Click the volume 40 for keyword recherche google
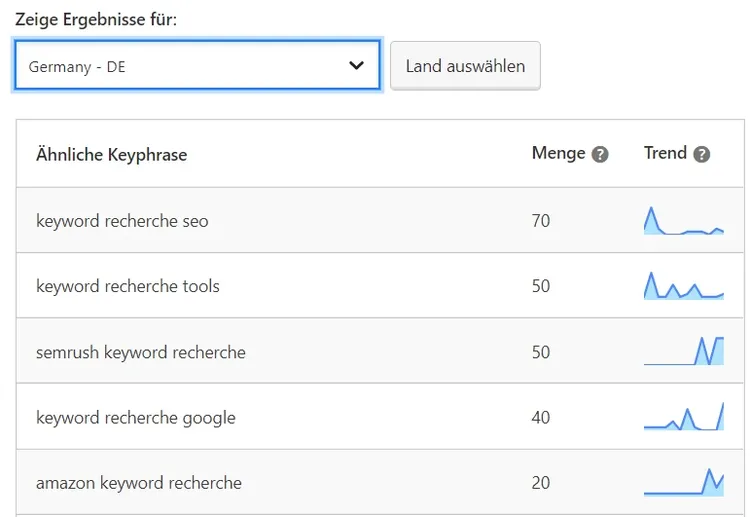 coord(541,418)
